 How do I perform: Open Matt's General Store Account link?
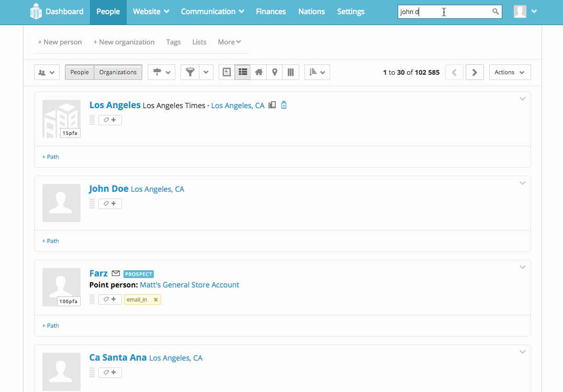point(189,285)
